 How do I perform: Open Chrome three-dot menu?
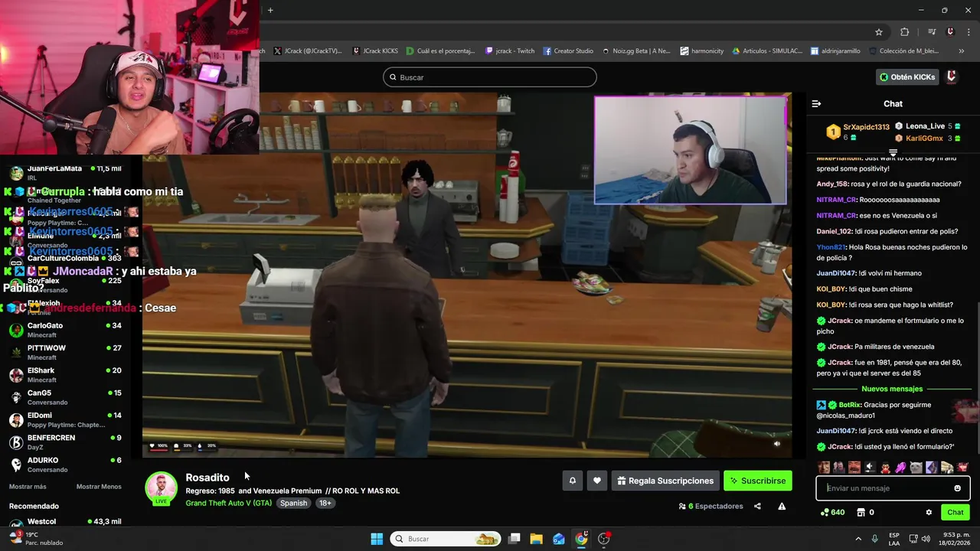click(x=969, y=32)
